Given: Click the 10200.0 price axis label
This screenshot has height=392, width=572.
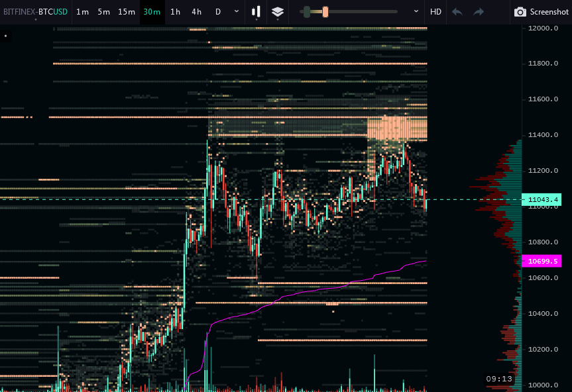Looking at the screenshot, I should coord(543,349).
